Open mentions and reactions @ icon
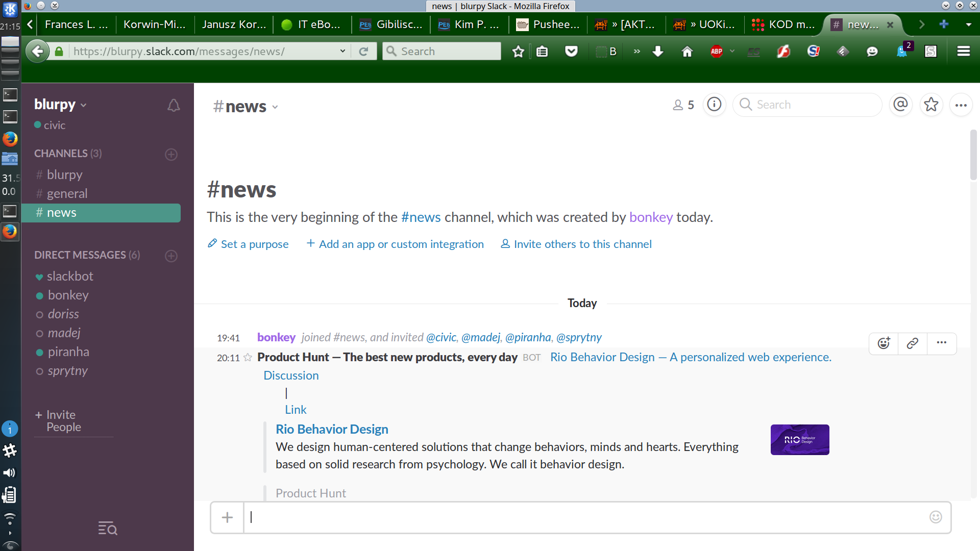Image resolution: width=980 pixels, height=551 pixels. 901,105
